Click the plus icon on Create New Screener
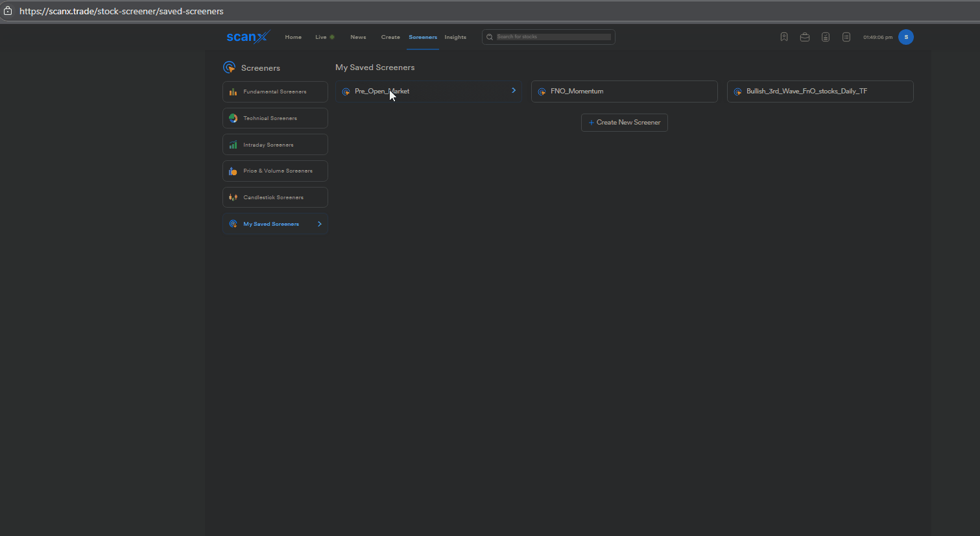Viewport: 980px width, 536px height. [591, 123]
